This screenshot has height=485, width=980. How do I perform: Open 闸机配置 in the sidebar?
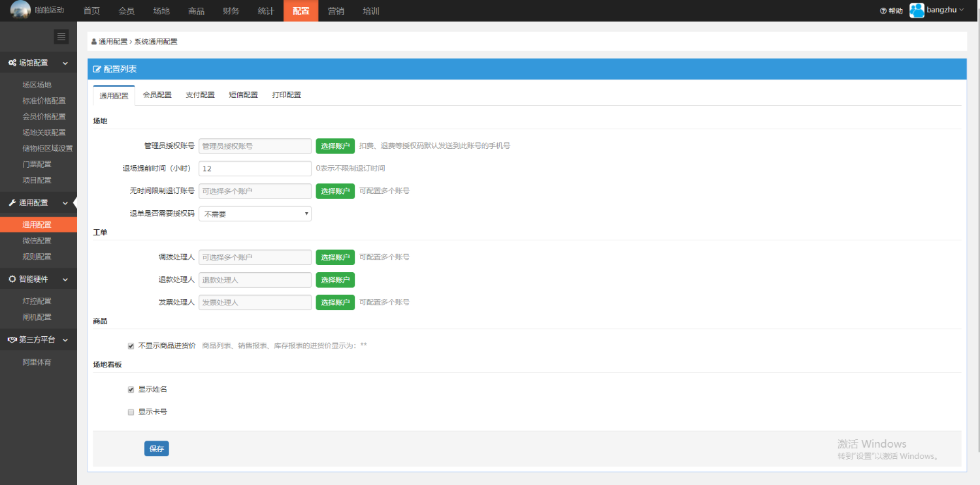pos(39,317)
